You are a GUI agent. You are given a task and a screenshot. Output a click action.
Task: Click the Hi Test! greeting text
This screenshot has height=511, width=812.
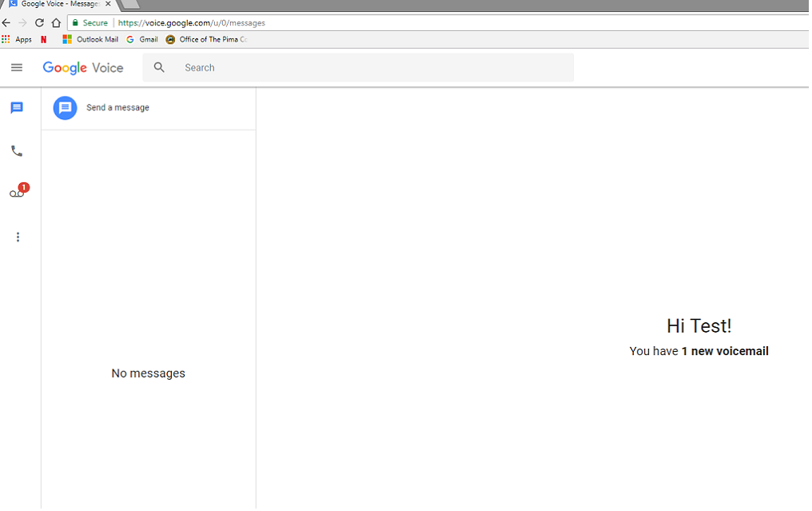coord(699,326)
